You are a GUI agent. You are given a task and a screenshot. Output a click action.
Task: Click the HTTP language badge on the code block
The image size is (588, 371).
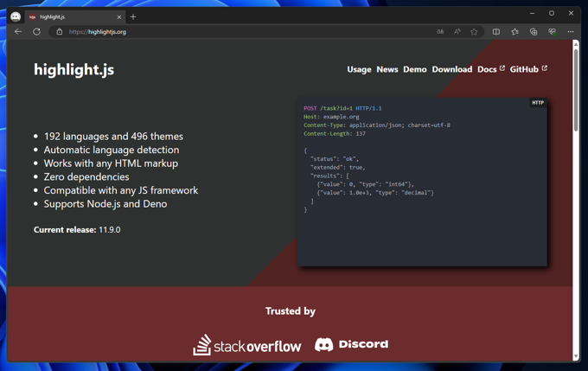[538, 102]
